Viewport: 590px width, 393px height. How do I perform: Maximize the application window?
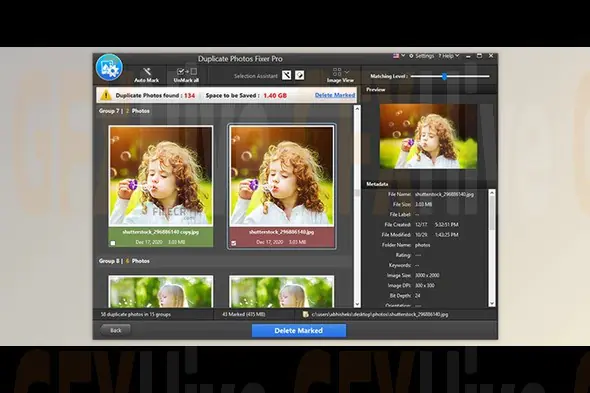[x=479, y=56]
